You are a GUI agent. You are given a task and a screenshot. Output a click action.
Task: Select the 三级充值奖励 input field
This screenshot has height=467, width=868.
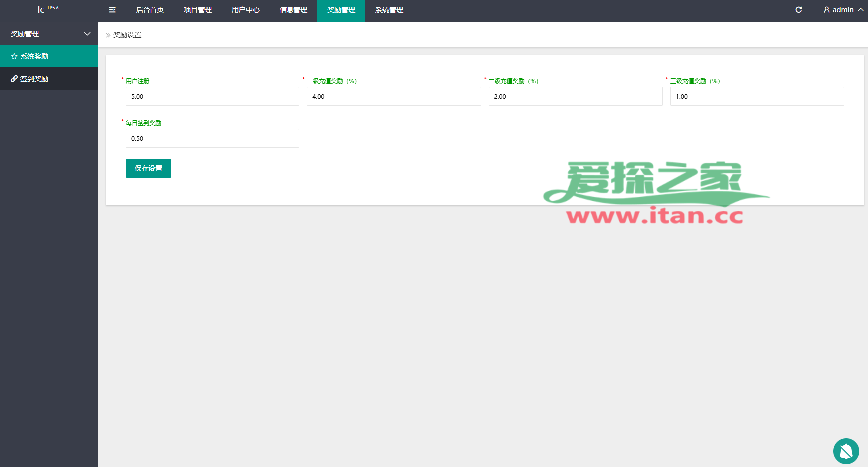coord(756,96)
